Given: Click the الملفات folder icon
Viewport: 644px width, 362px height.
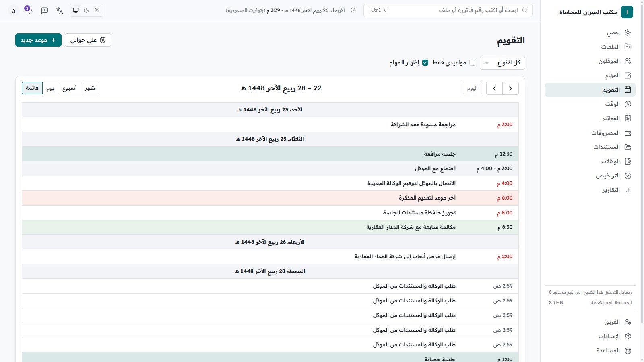Looking at the screenshot, I should 628,47.
